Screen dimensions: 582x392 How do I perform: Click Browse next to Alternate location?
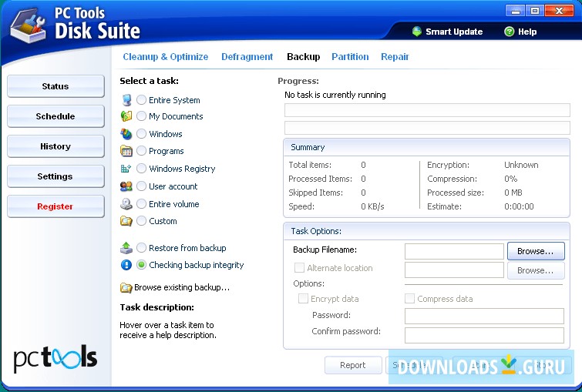point(536,270)
